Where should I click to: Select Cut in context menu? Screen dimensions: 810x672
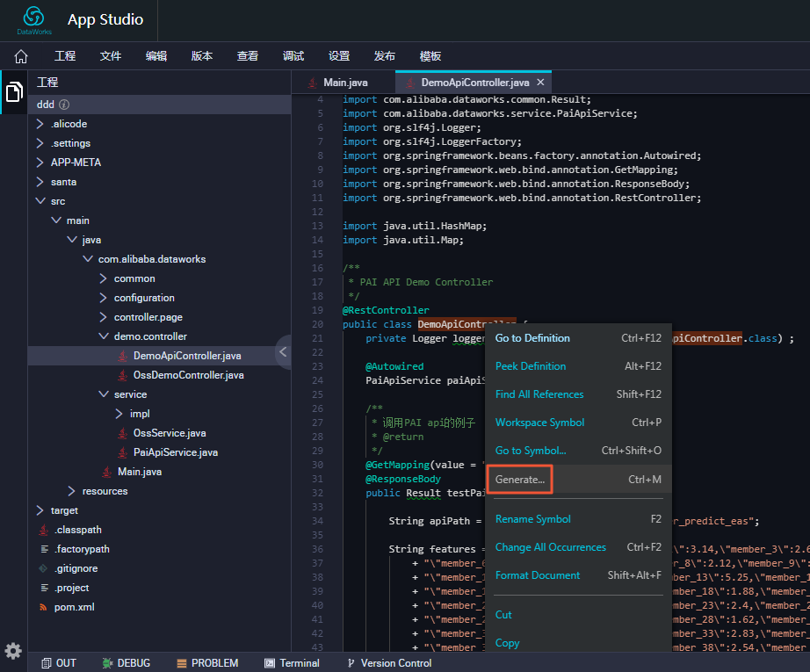[x=578, y=615]
